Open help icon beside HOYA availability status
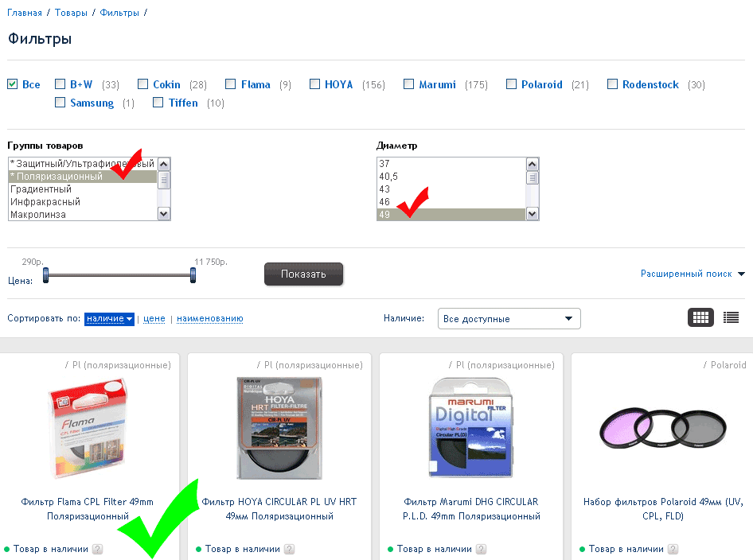753x560 pixels. tap(289, 549)
